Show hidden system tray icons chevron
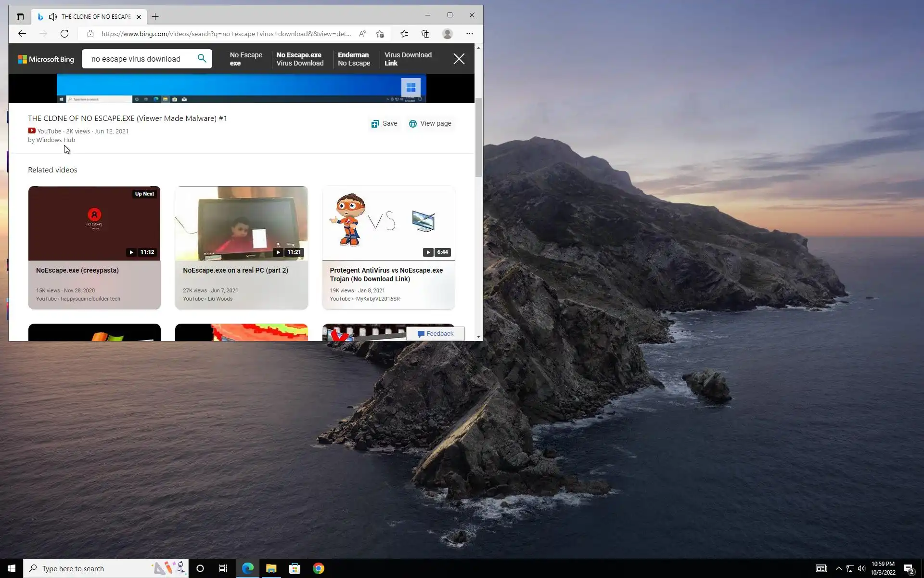 point(838,568)
